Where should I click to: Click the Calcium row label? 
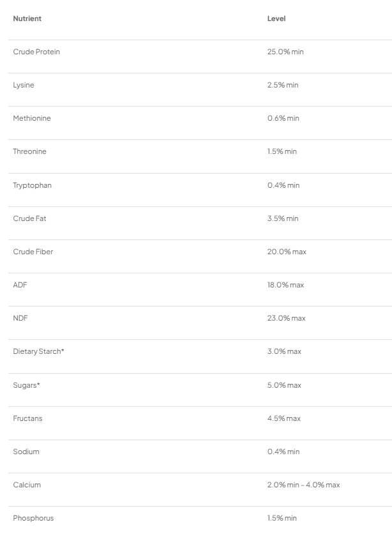pyautogui.click(x=27, y=485)
